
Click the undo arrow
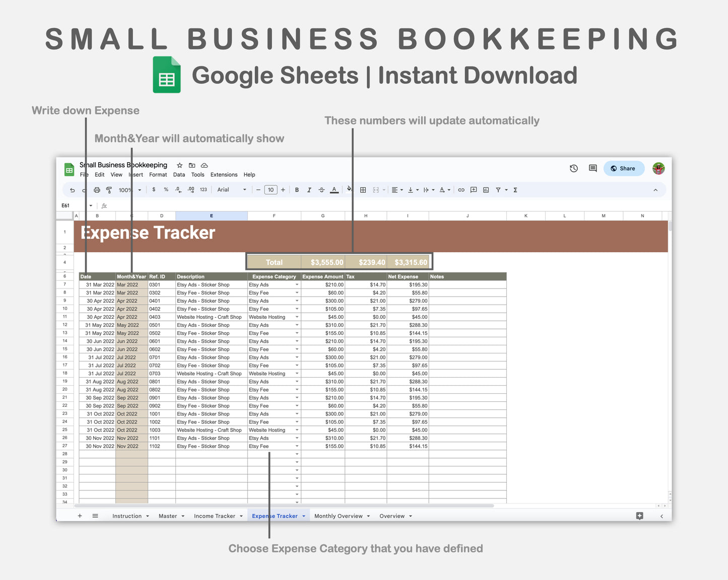coord(72,190)
